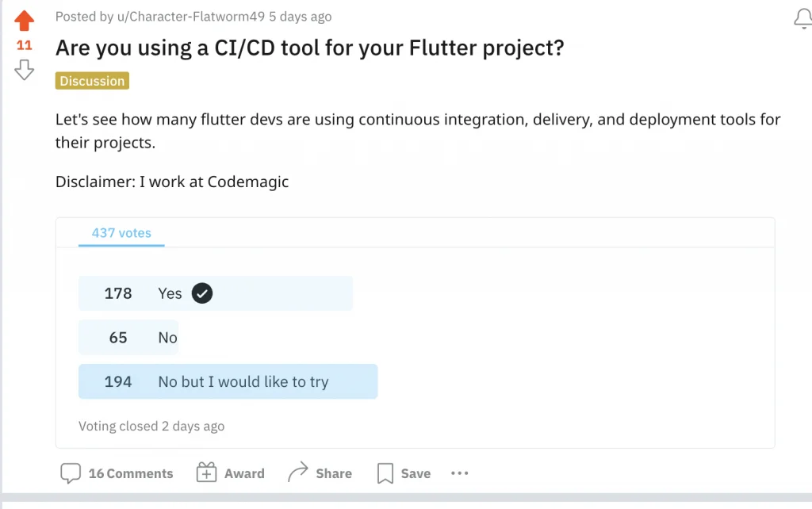The width and height of the screenshot is (812, 509).
Task: Click the Save bookmark icon
Action: (385, 473)
